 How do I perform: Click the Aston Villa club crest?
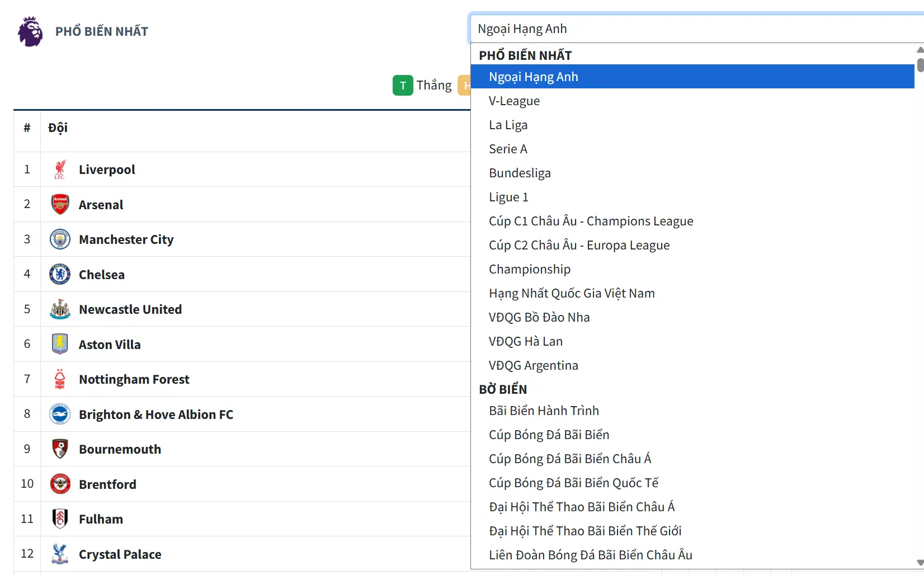60,345
